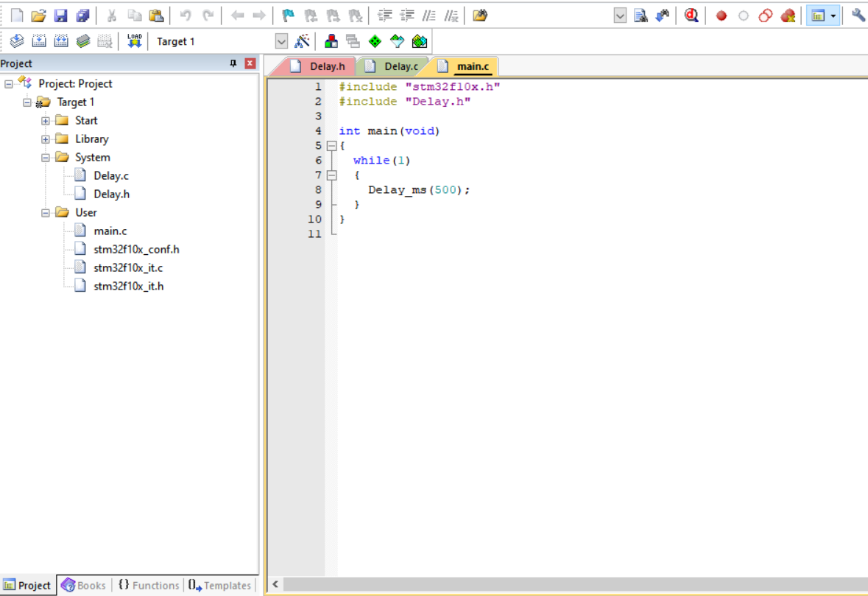
Task: Toggle breakpoint enable with the hollow circle
Action: coord(744,16)
